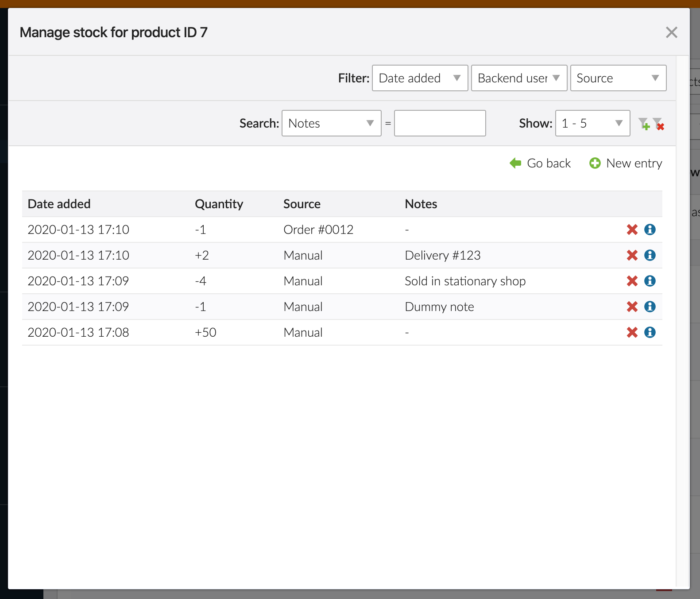
Task: Click the add filter funnel icon
Action: [644, 124]
